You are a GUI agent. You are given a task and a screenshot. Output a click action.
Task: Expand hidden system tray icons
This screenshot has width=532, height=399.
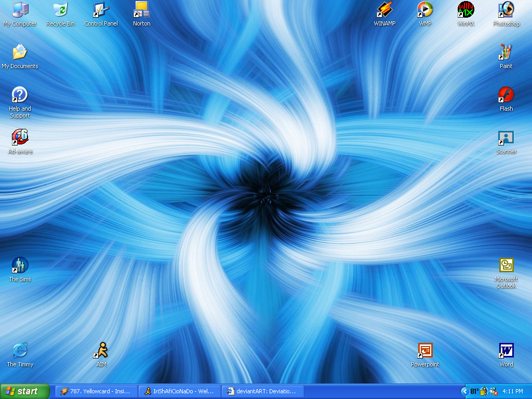(465, 392)
